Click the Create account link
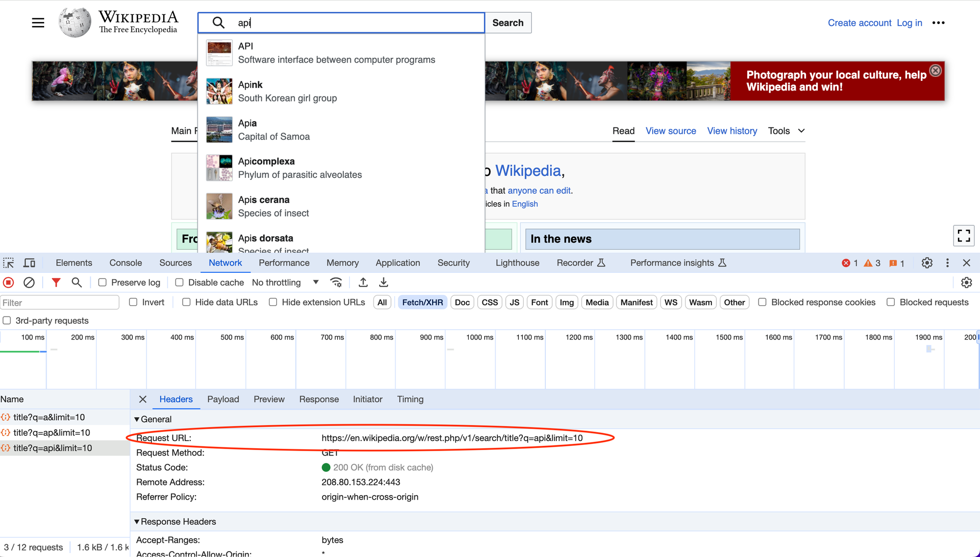 point(859,23)
